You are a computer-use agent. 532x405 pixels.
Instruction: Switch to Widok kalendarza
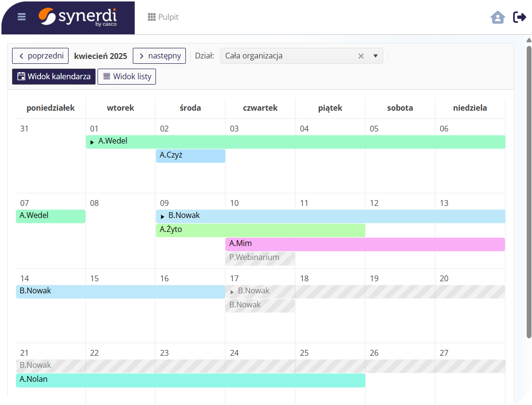[x=54, y=76]
